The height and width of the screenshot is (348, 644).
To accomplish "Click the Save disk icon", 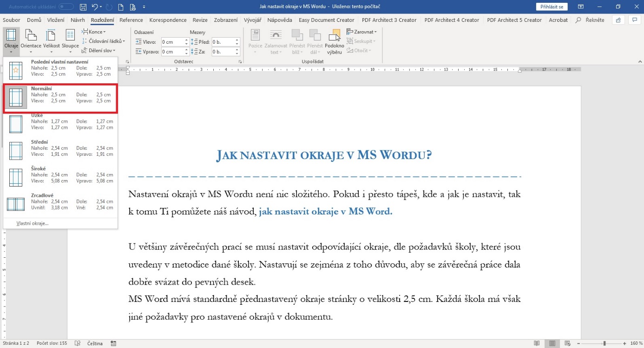I will point(83,7).
